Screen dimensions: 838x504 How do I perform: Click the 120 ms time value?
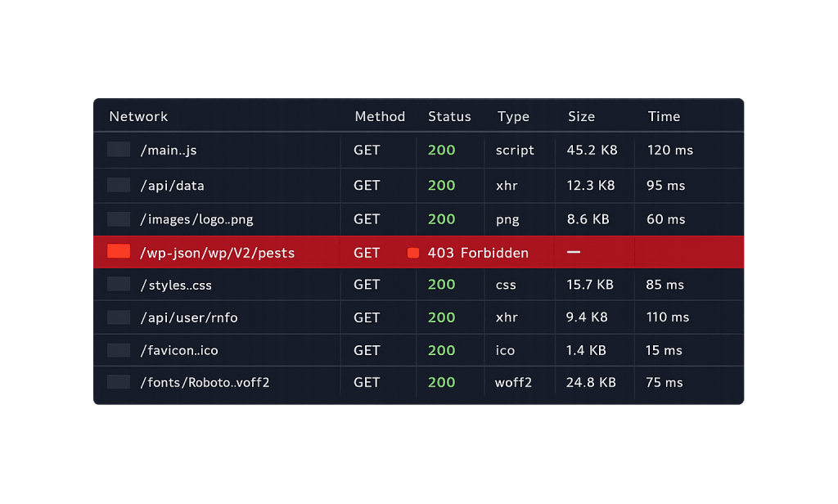670,151
